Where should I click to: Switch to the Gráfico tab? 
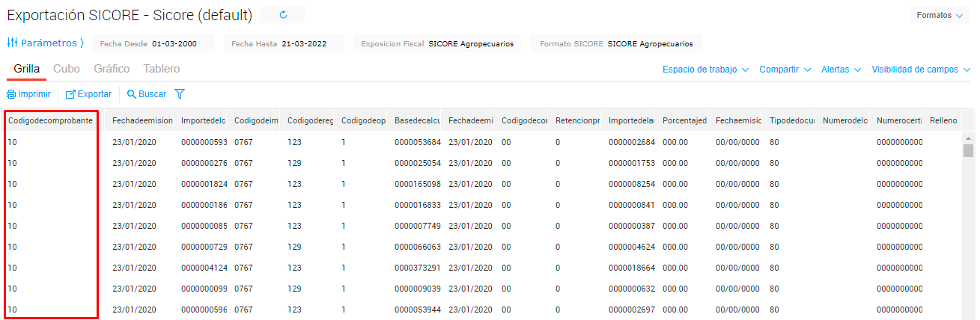pyautogui.click(x=112, y=69)
